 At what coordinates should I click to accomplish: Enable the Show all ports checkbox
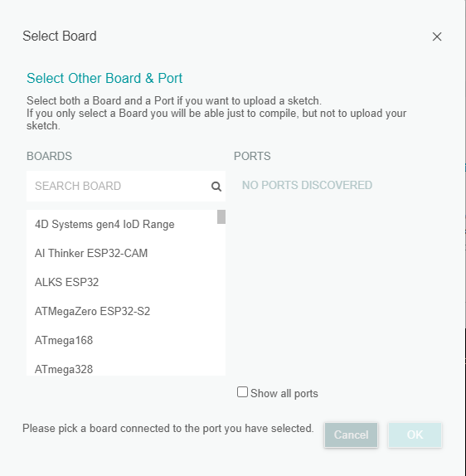(x=242, y=392)
